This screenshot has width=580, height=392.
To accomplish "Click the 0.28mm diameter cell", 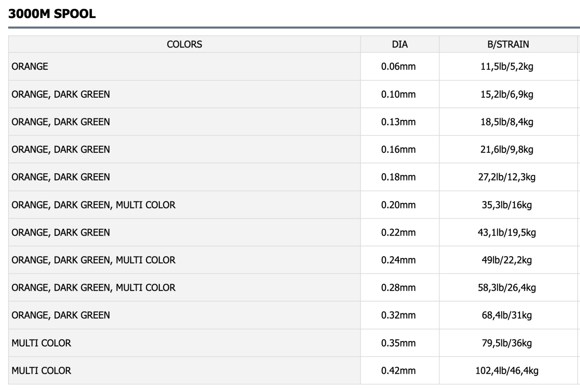I will click(x=398, y=288).
